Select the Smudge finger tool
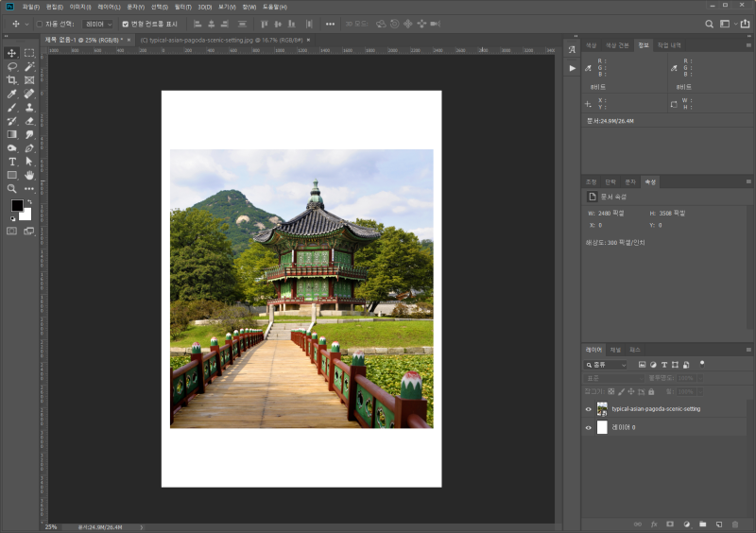 coord(29,134)
